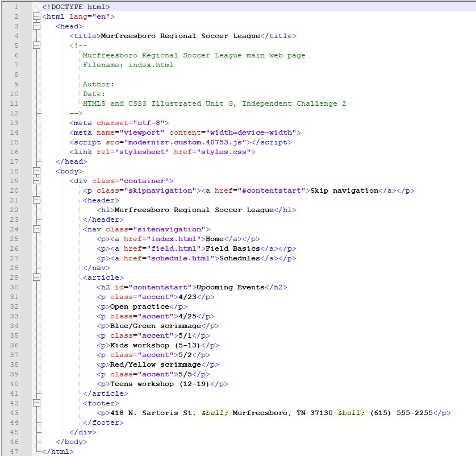Image resolution: width=476 pixels, height=456 pixels.
Task: Click the 'Blue/Green scrimmage' text
Action: coord(156,326)
